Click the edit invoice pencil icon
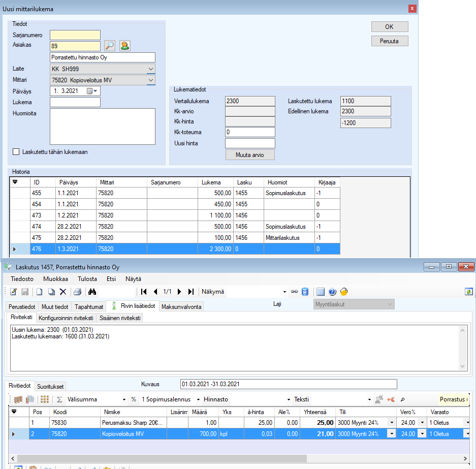This screenshot has width=476, height=469. pyautogui.click(x=13, y=292)
